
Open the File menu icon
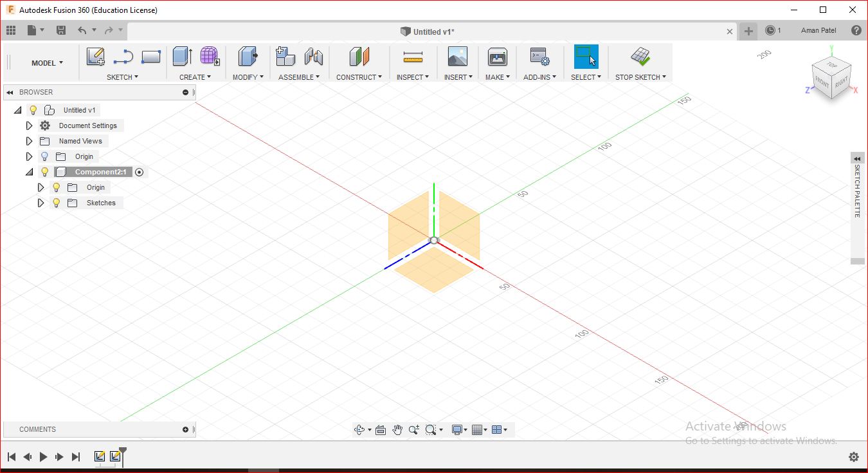click(32, 30)
